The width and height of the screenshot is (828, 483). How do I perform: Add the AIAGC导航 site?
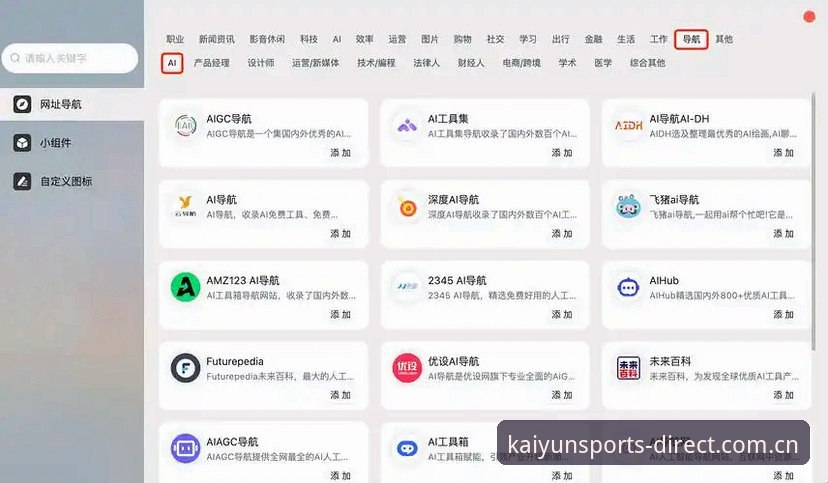coord(341,476)
